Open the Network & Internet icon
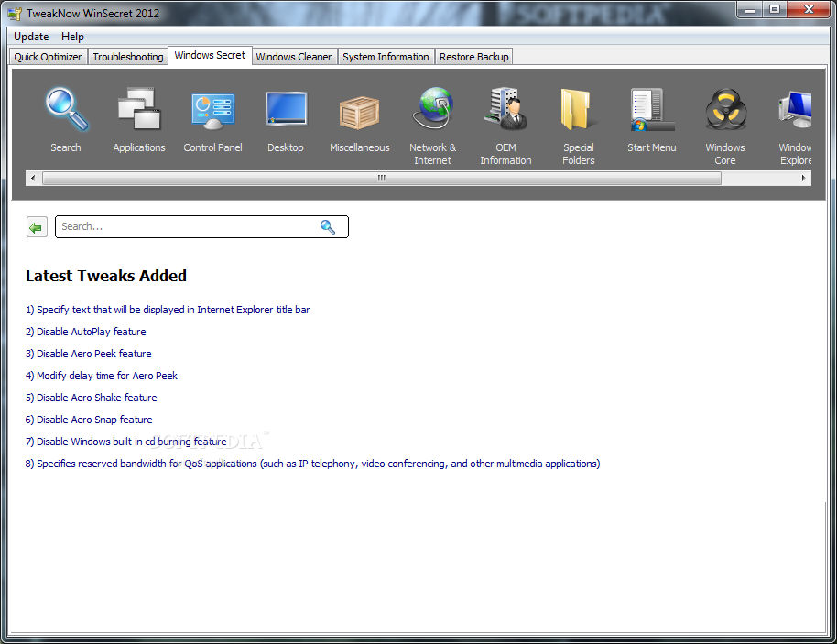 coord(433,108)
